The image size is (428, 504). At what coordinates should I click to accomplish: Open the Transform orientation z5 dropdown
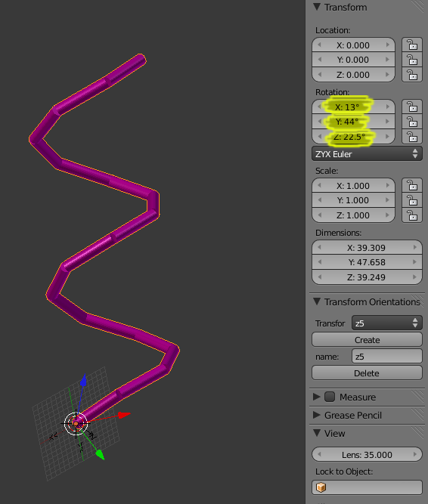tap(387, 323)
